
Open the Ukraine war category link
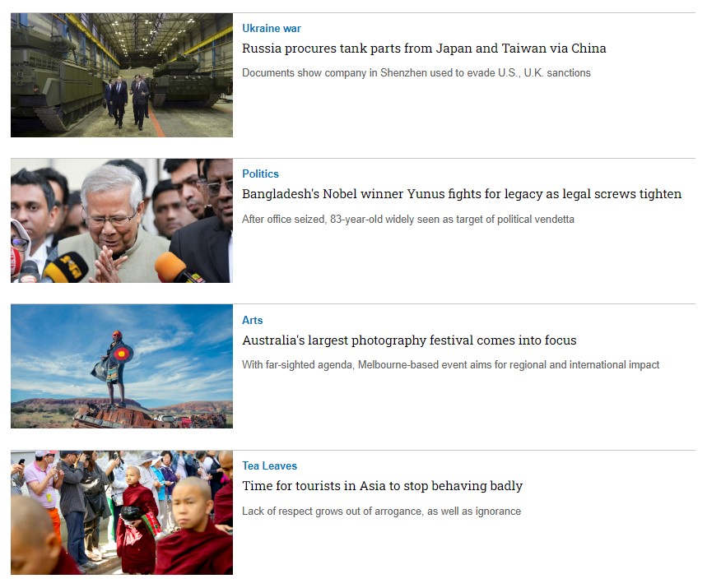[271, 29]
